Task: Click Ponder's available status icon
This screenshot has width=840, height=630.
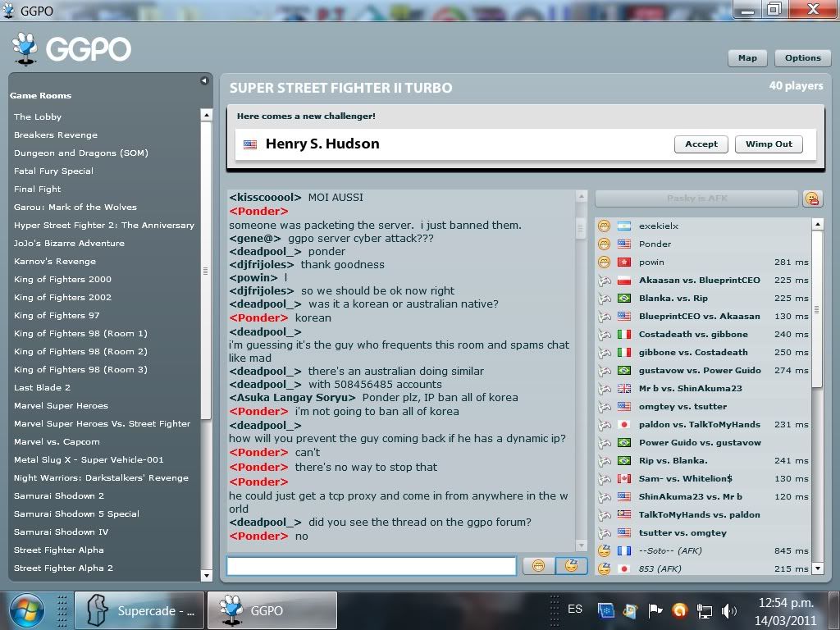Action: (604, 244)
